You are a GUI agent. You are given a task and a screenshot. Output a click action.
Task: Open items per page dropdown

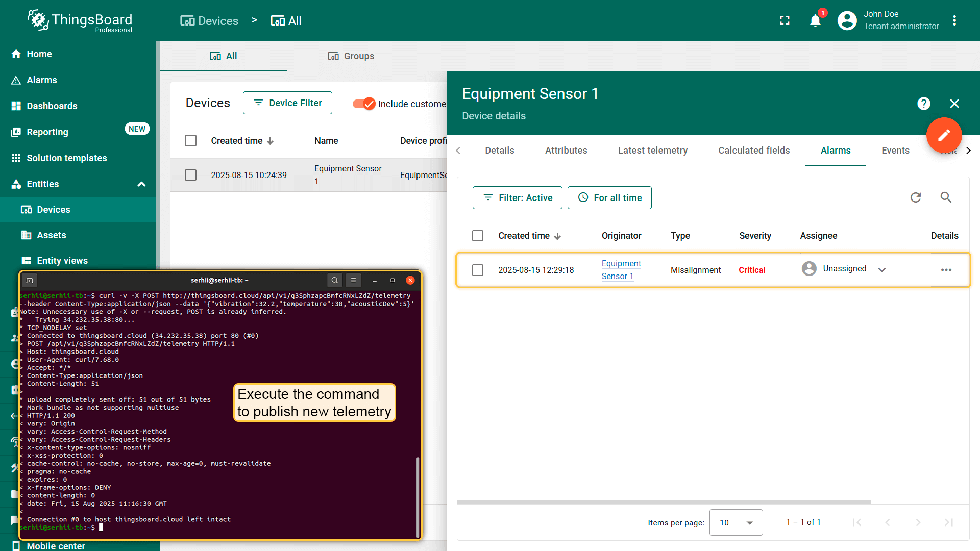[736, 522]
